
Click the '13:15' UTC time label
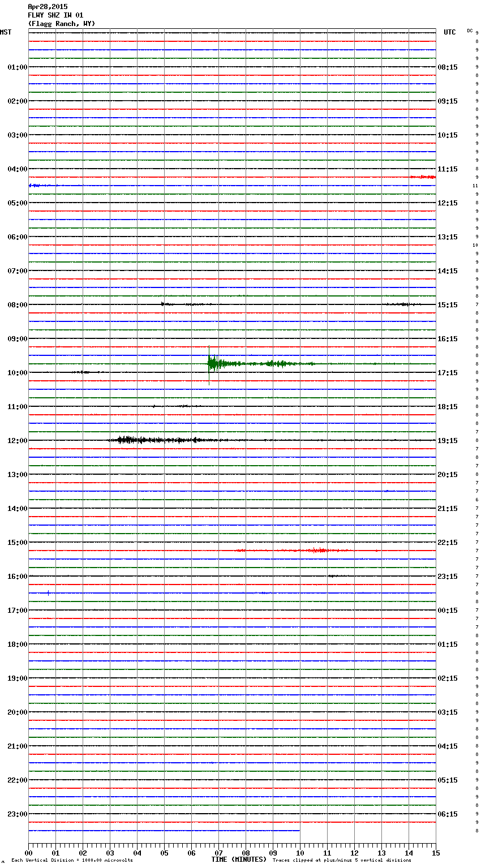tap(448, 237)
